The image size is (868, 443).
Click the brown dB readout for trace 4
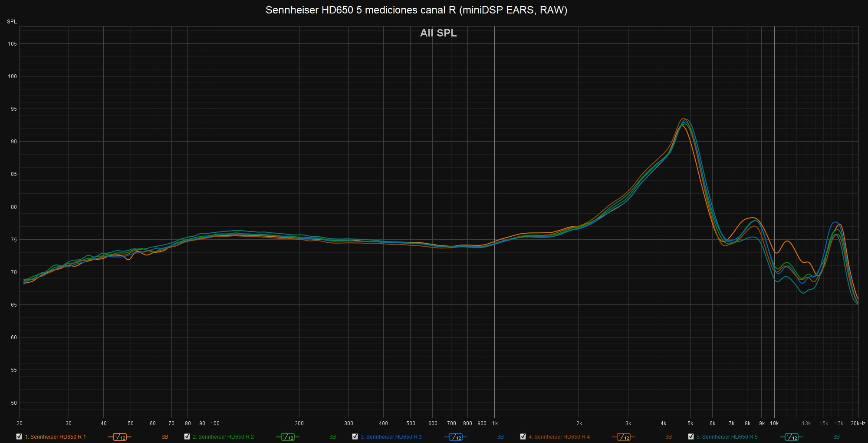668,437
